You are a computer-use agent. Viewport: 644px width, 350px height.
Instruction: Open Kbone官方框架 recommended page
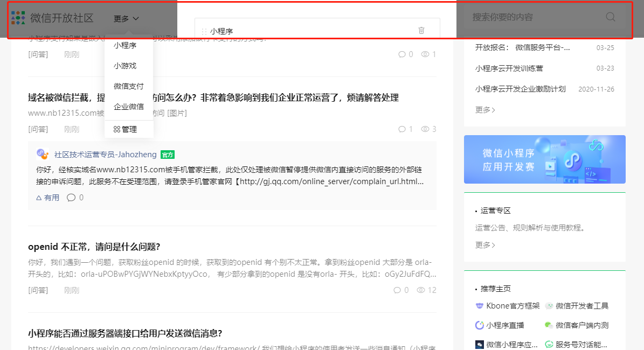pyautogui.click(x=513, y=306)
